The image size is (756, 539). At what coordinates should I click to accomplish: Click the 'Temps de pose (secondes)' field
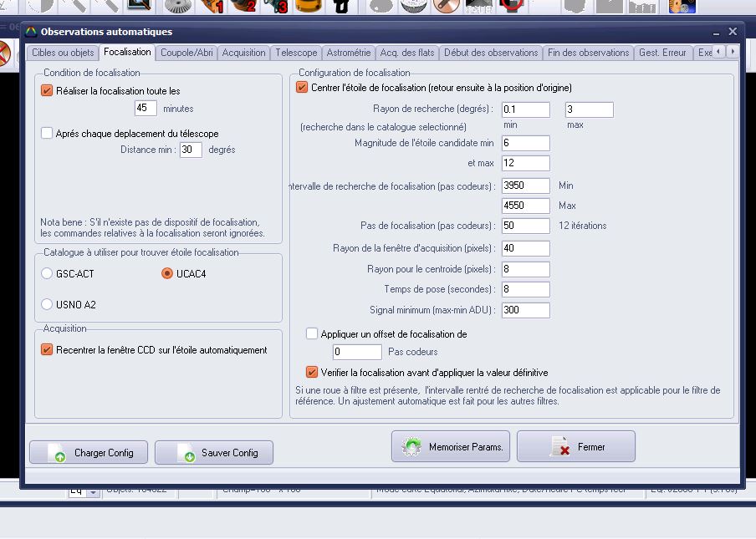[x=526, y=289]
